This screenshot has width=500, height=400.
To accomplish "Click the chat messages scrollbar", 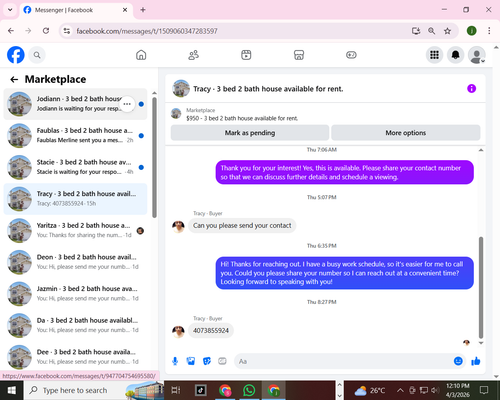I will (481, 287).
